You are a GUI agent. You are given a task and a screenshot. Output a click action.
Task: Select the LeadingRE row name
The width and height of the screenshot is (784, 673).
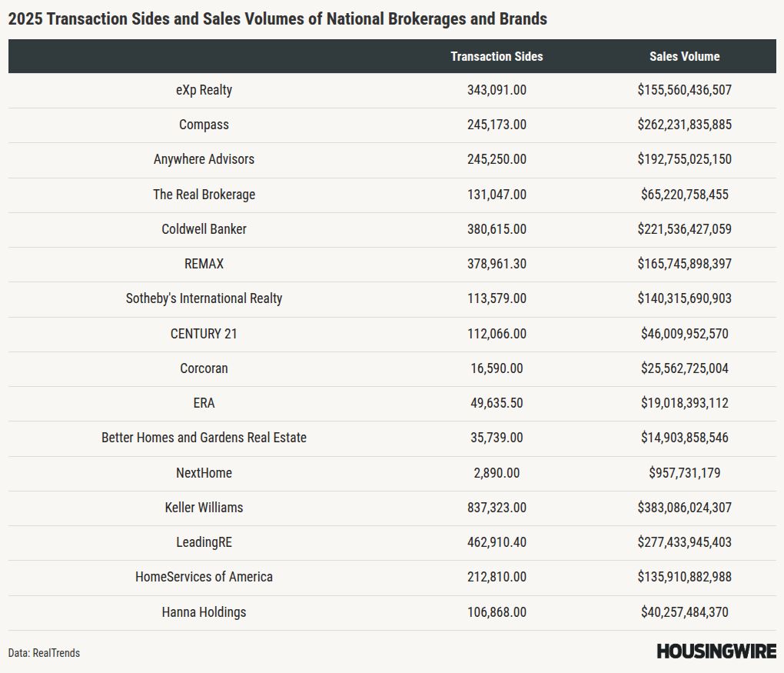[204, 542]
